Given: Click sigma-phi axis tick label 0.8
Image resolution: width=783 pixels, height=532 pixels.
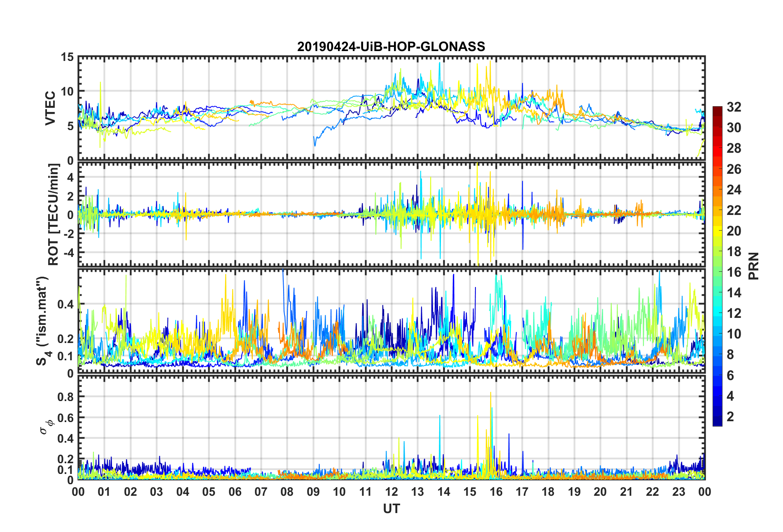Looking at the screenshot, I should (x=66, y=397).
